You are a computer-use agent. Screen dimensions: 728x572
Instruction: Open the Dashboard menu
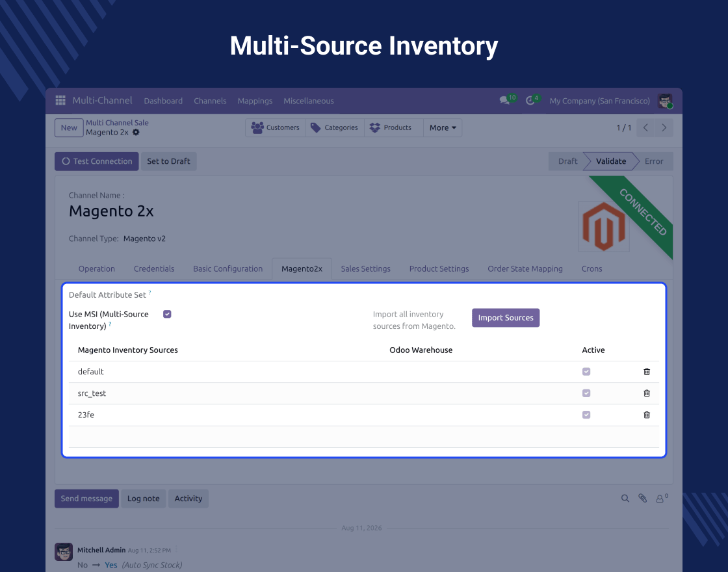click(163, 101)
